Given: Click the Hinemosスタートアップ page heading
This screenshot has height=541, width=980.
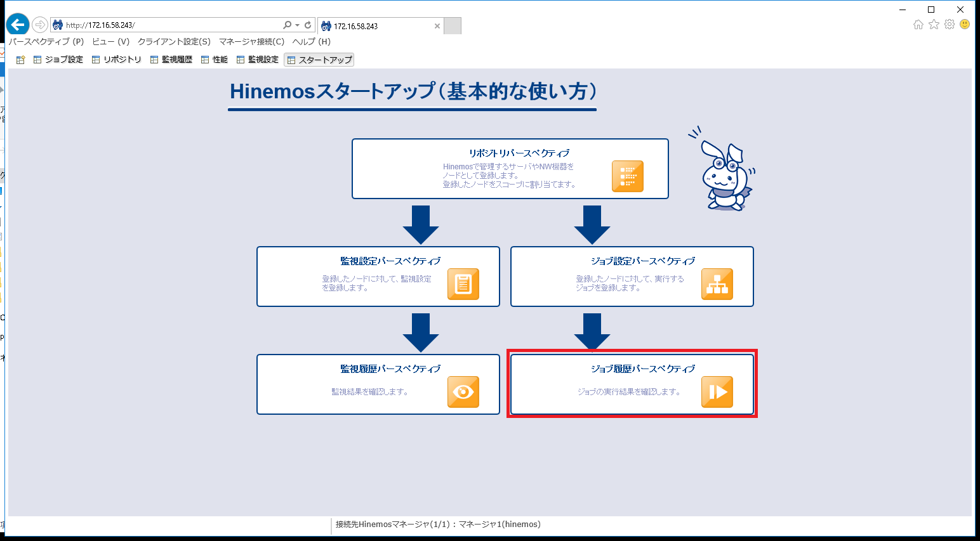Looking at the screenshot, I should pos(413,91).
